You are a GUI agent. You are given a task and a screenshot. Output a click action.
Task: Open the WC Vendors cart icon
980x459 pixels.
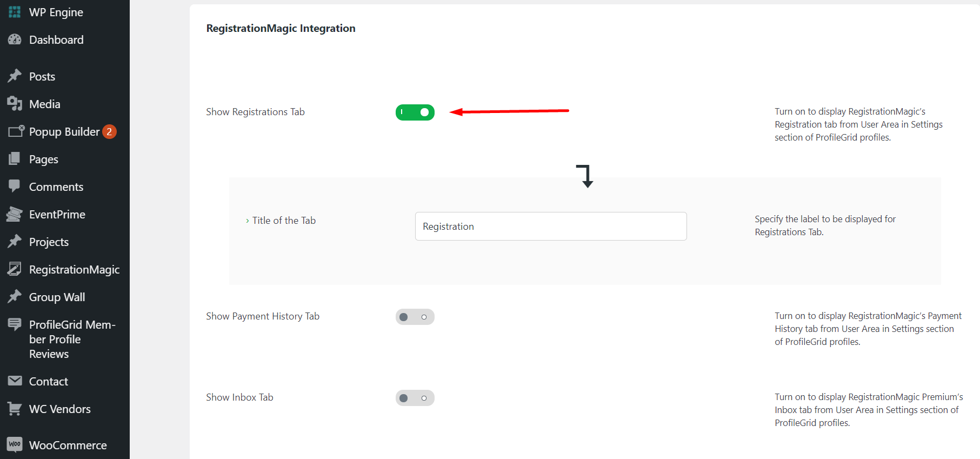(15, 409)
